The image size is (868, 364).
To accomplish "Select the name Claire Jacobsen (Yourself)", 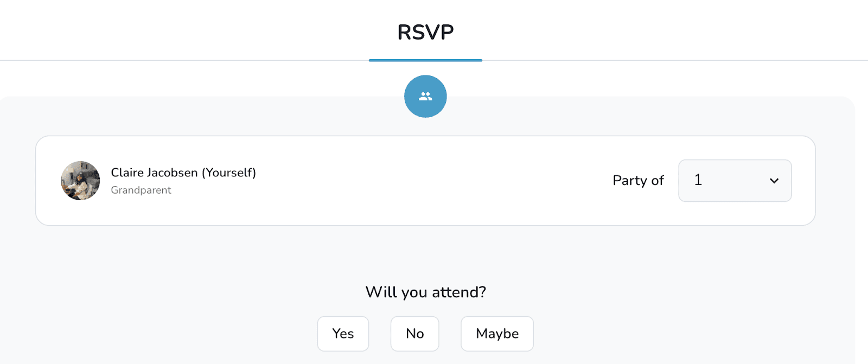I will (183, 172).
